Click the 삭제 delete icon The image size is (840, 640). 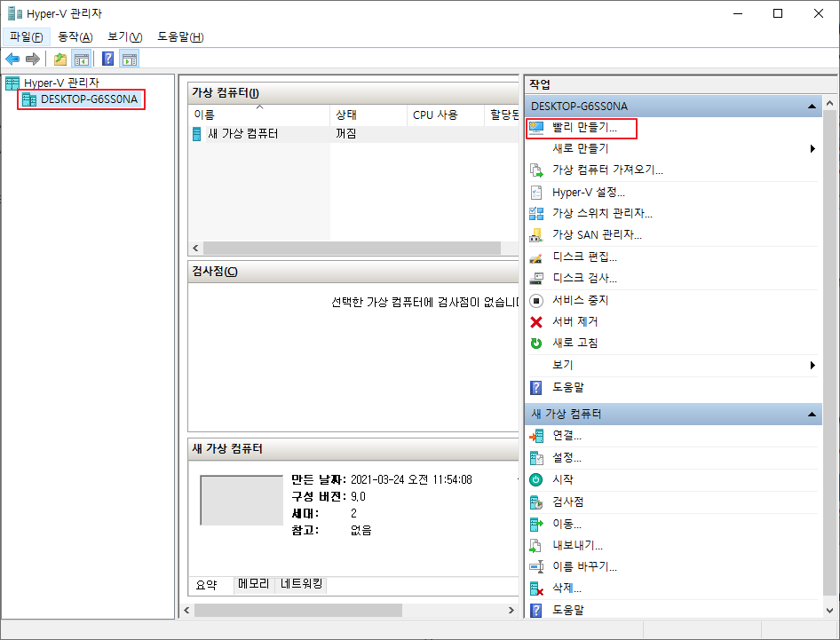pos(536,589)
